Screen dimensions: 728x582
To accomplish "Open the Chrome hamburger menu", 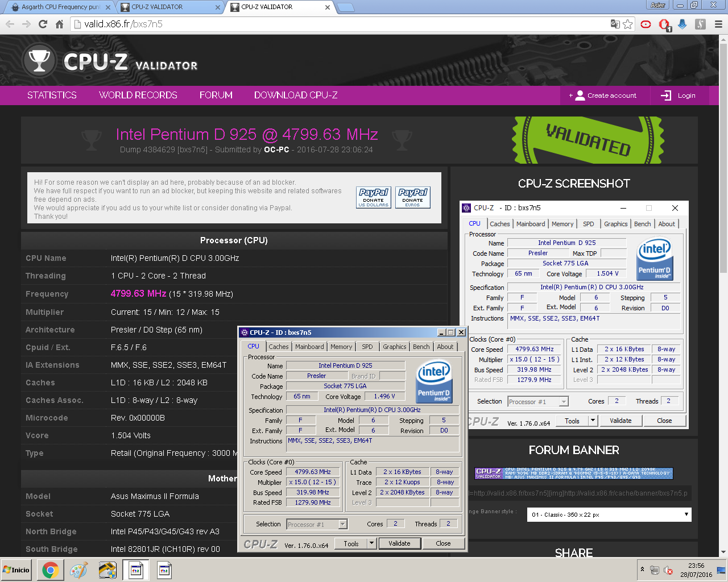I will [x=718, y=24].
